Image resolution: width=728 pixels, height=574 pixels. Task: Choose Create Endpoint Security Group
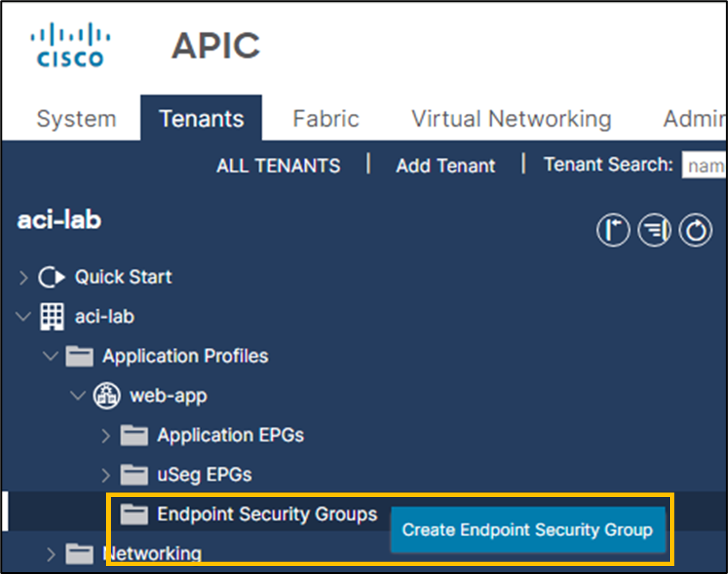(x=527, y=530)
